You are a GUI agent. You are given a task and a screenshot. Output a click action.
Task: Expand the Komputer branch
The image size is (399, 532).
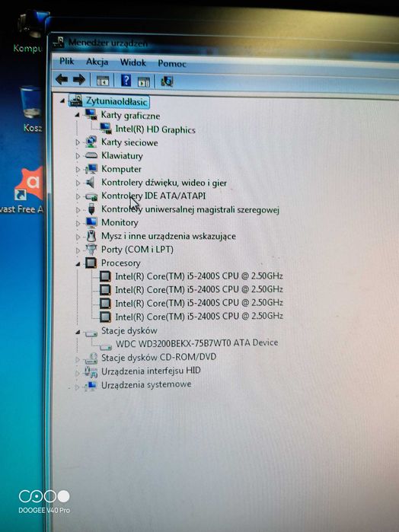[x=78, y=169]
